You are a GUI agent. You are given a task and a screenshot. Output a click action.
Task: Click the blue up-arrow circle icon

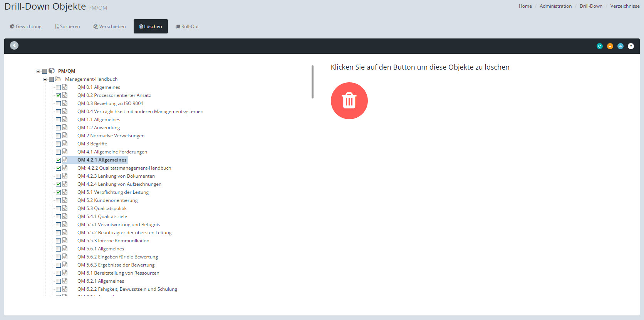point(620,46)
